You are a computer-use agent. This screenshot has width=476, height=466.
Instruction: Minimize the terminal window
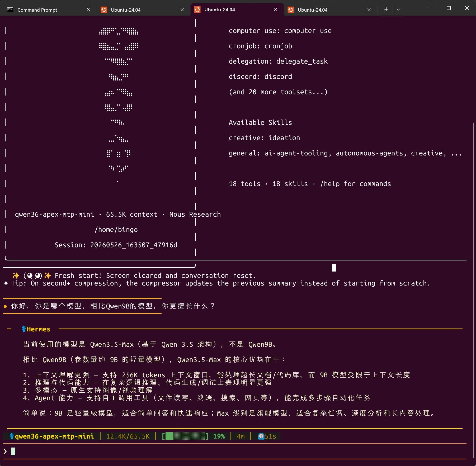pyautogui.click(x=430, y=8)
